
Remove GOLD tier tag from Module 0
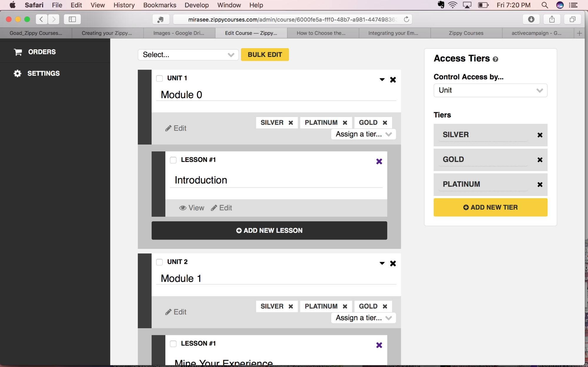(x=385, y=123)
